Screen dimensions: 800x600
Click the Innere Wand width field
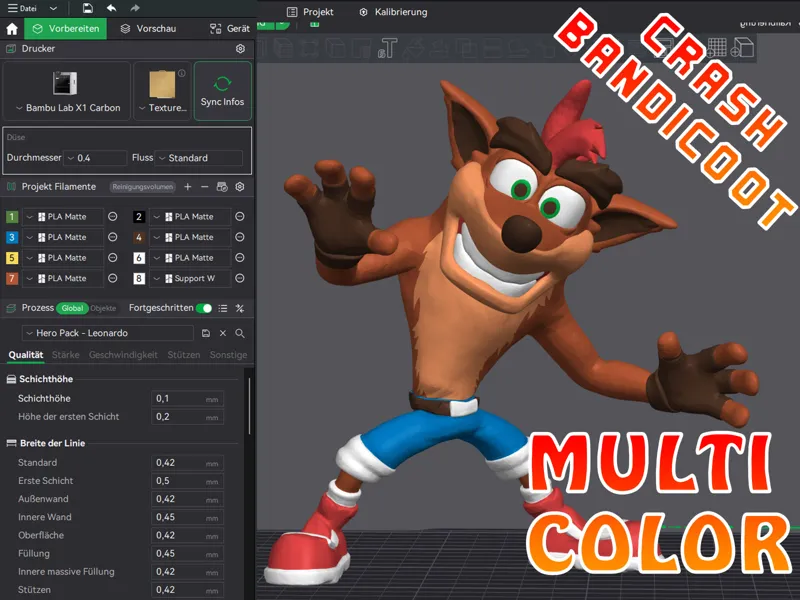tap(187, 517)
